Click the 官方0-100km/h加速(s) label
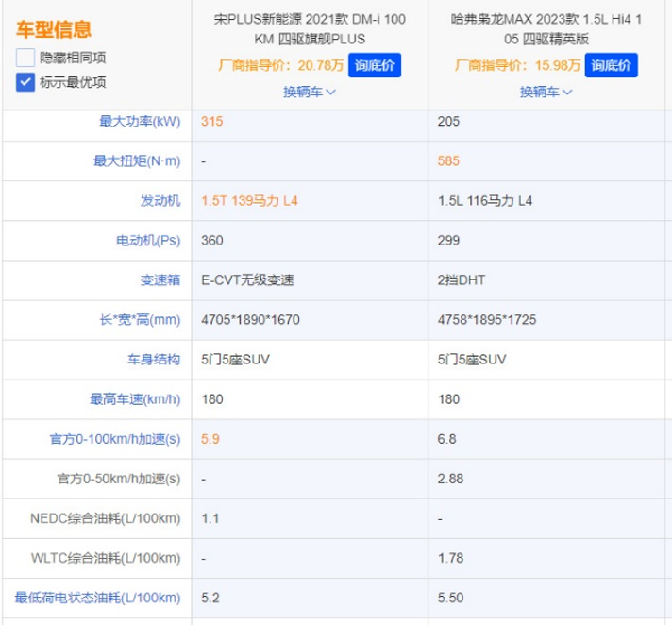 click(x=115, y=439)
